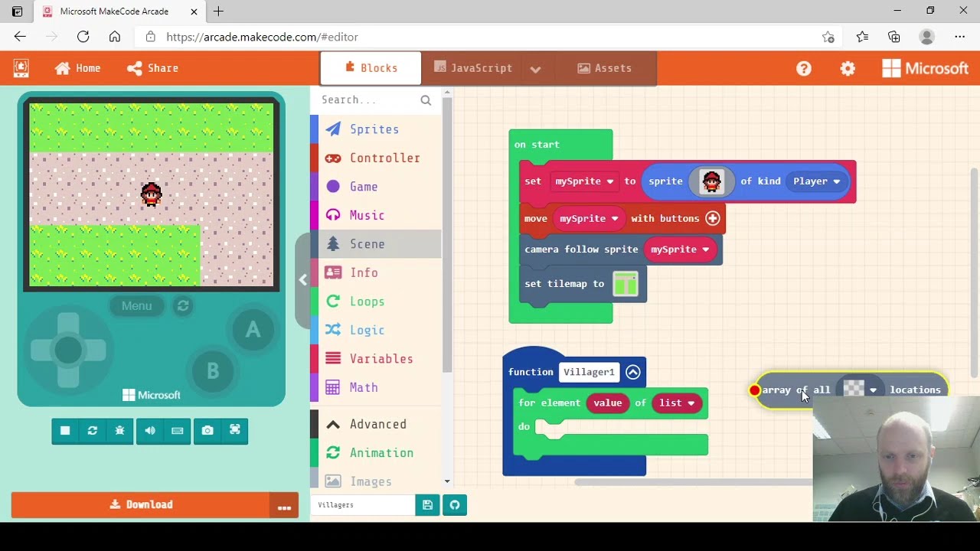
Task: Open the mySprite dropdown in the set block
Action: (585, 181)
